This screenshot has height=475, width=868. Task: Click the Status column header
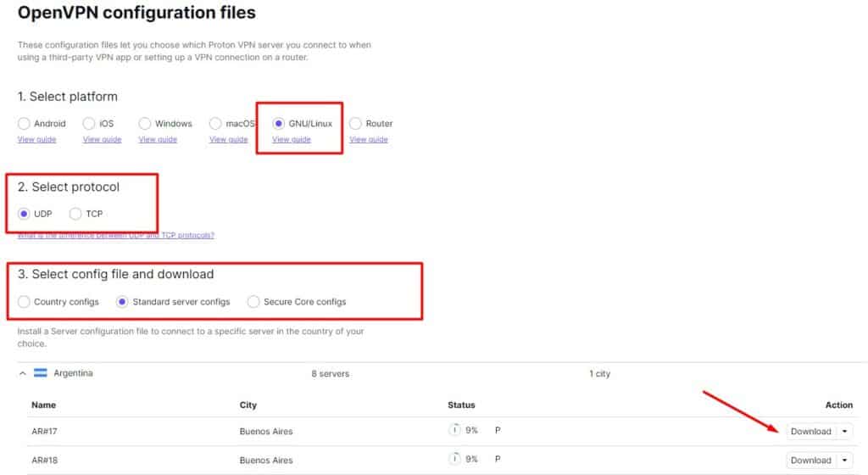click(x=461, y=405)
